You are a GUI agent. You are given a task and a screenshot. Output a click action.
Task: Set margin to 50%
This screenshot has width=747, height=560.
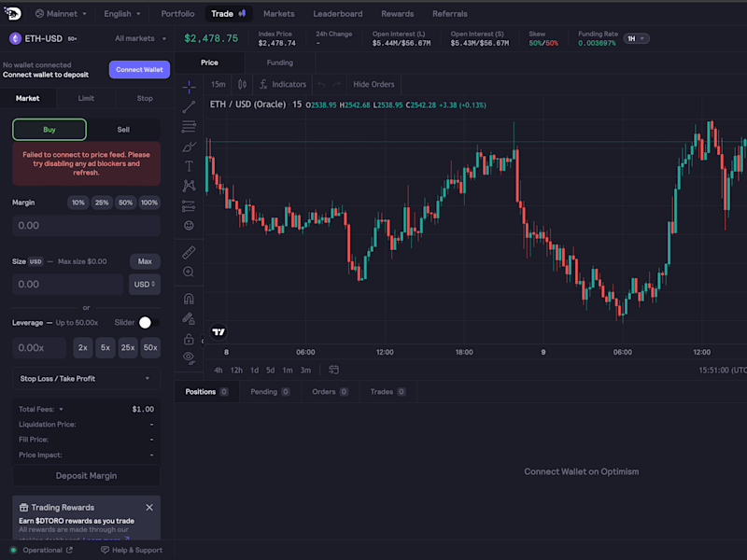pyautogui.click(x=125, y=203)
